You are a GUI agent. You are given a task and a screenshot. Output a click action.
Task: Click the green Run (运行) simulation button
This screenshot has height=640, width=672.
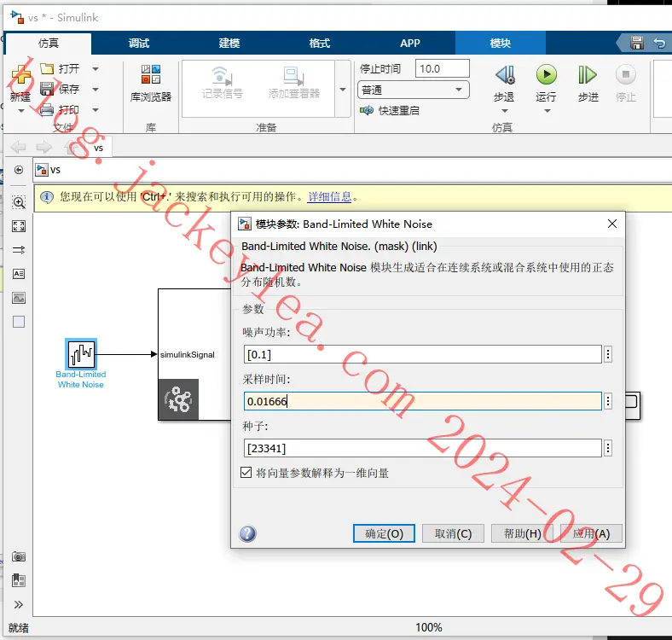(547, 75)
